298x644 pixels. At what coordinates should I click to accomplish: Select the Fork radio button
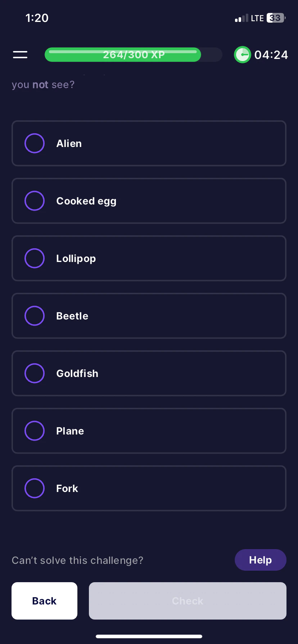tap(35, 488)
